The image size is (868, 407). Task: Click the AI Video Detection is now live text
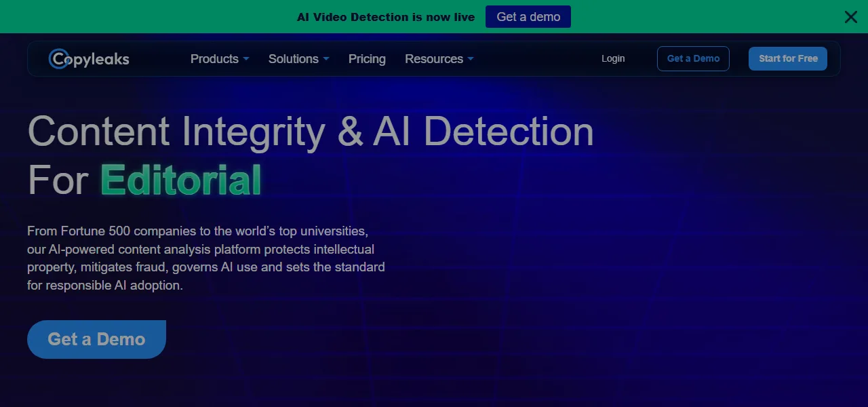pyautogui.click(x=386, y=17)
